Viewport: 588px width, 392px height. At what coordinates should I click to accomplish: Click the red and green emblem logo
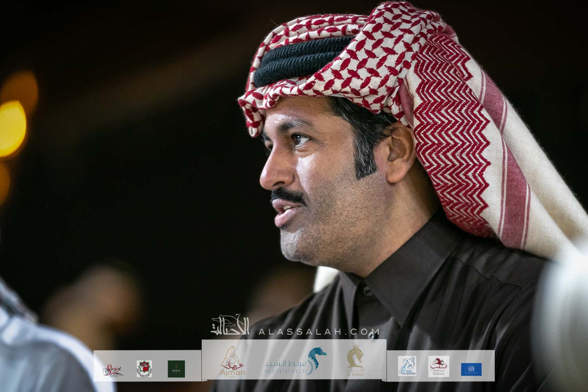(x=144, y=368)
